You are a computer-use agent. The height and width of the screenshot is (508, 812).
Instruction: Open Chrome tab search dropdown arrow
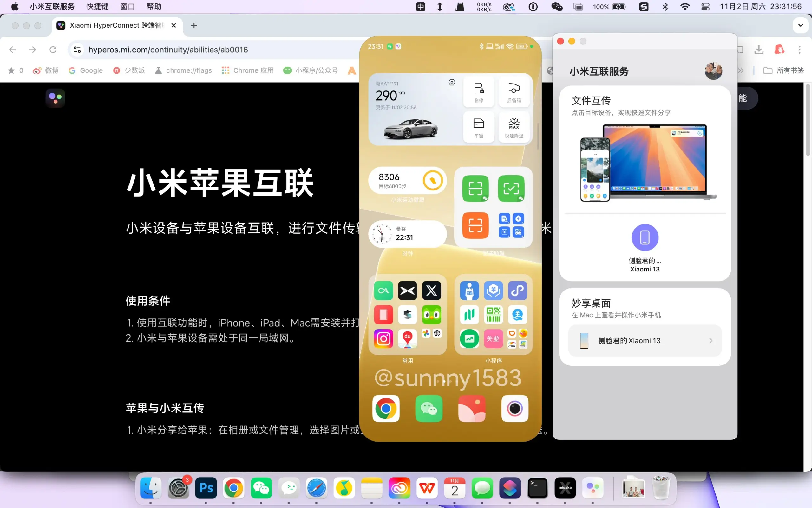tap(801, 25)
